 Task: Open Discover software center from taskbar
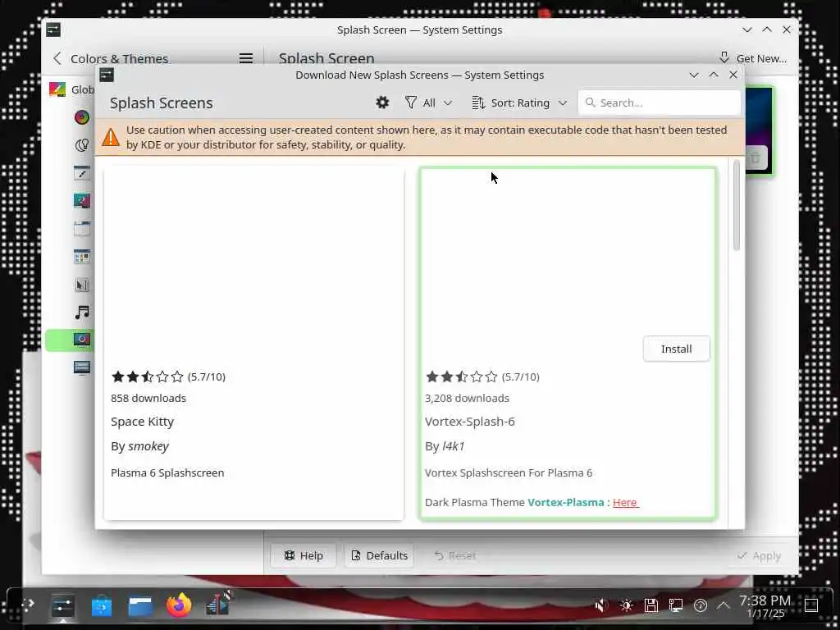102,606
